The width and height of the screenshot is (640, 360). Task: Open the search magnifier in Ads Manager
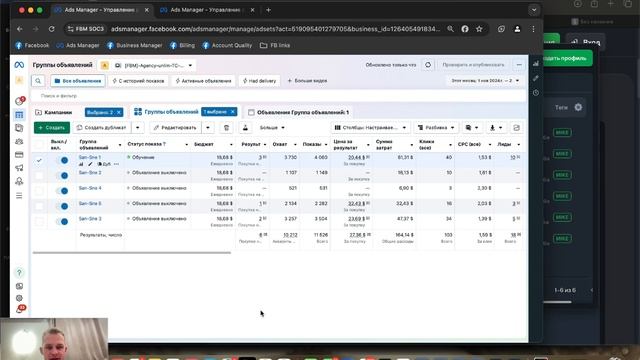click(x=38, y=81)
